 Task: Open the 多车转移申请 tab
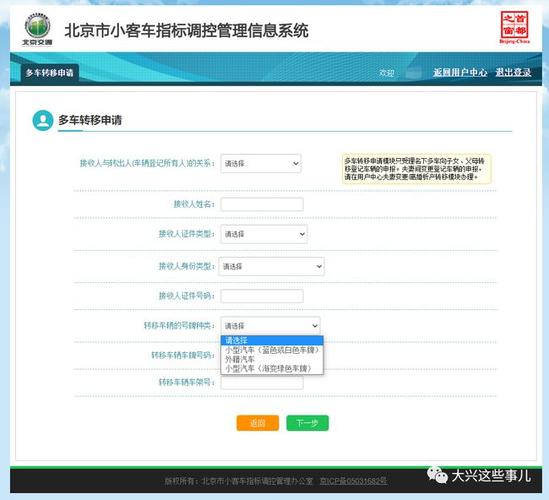click(49, 72)
